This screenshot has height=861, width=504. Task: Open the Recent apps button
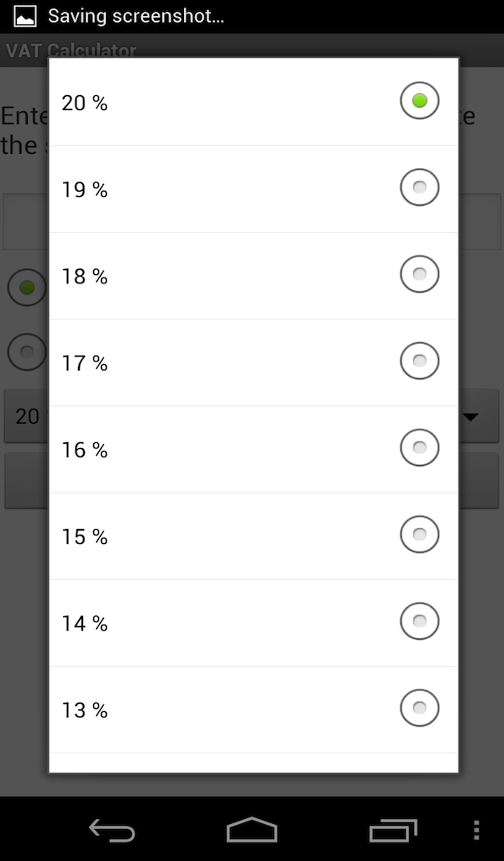pyautogui.click(x=391, y=830)
